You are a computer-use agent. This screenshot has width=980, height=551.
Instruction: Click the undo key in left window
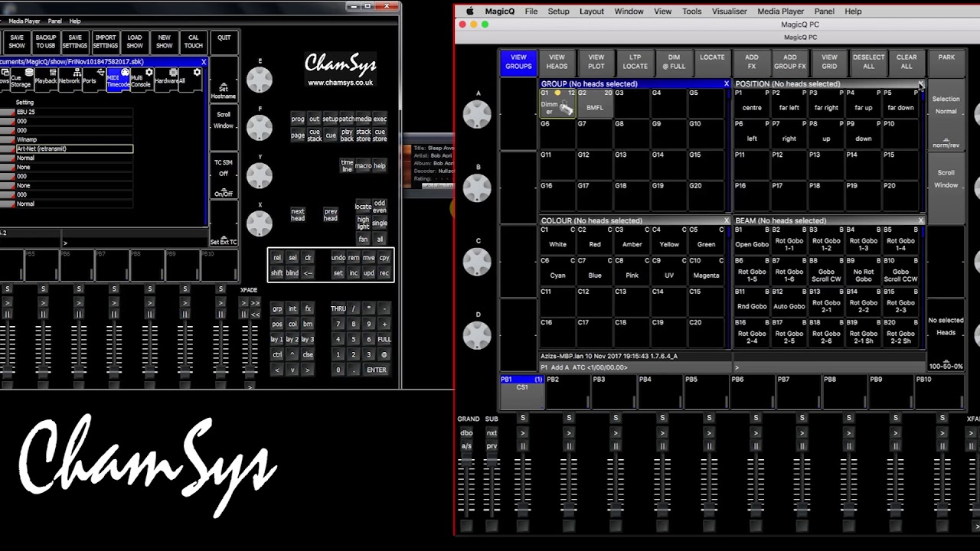point(338,258)
